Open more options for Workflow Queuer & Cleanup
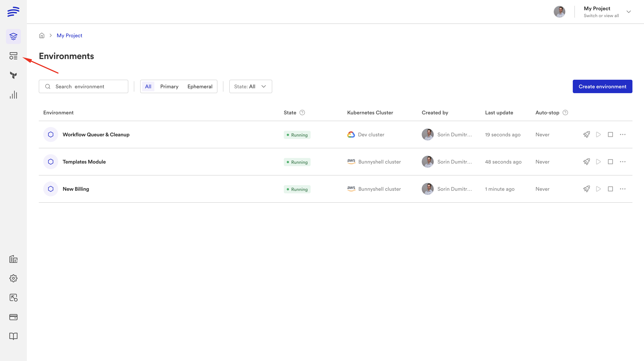This screenshot has width=644, height=361. [x=623, y=134]
